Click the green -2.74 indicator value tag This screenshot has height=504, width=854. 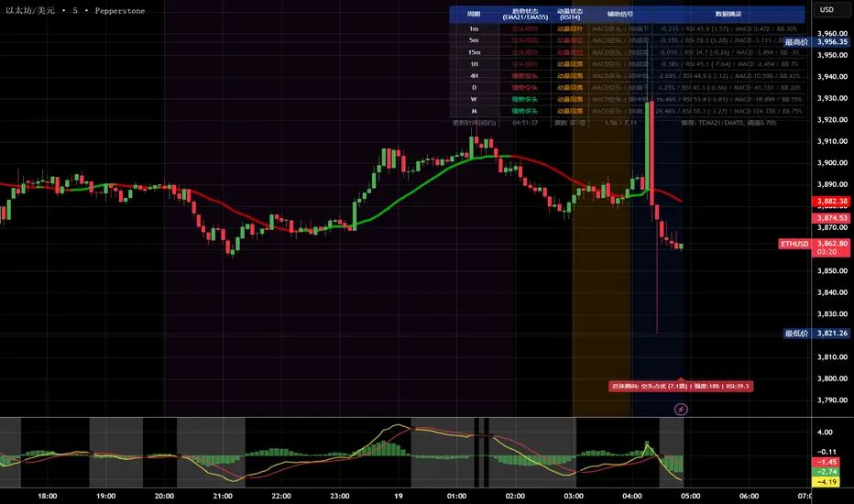(831, 469)
